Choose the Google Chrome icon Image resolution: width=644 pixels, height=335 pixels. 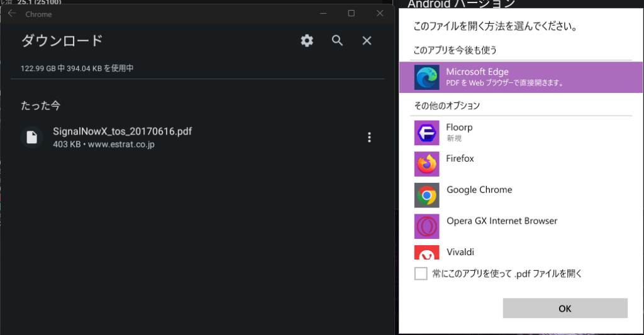[x=427, y=195]
